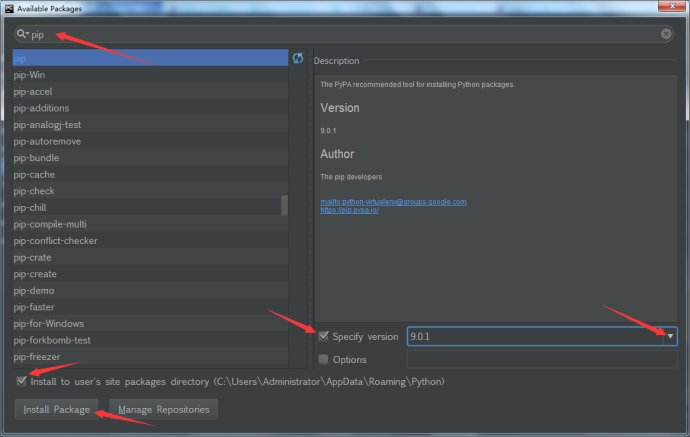
Task: Uncheck the Specify version checkbox
Action: click(323, 336)
